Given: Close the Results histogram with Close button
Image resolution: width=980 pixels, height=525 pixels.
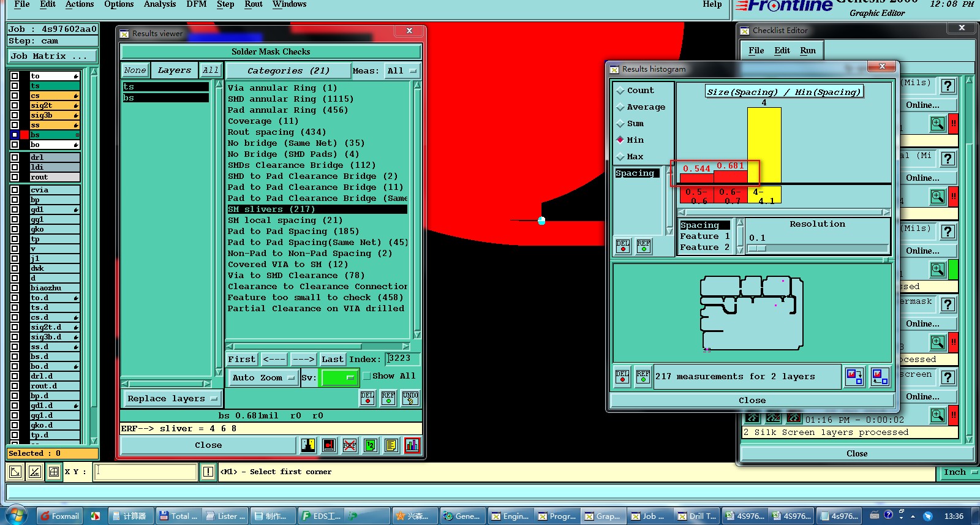Looking at the screenshot, I should 752,400.
